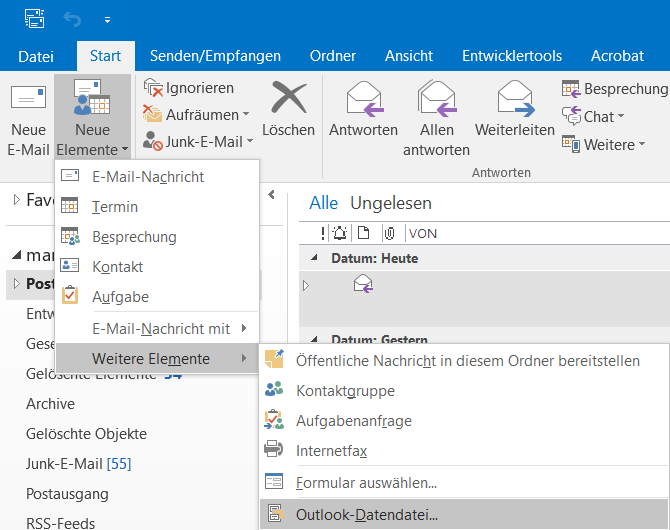Open the Datei tab

pyautogui.click(x=36, y=56)
